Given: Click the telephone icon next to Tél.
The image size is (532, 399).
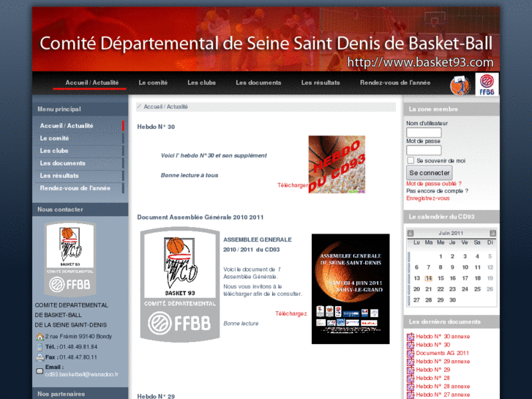Looking at the screenshot, I should (40, 347).
